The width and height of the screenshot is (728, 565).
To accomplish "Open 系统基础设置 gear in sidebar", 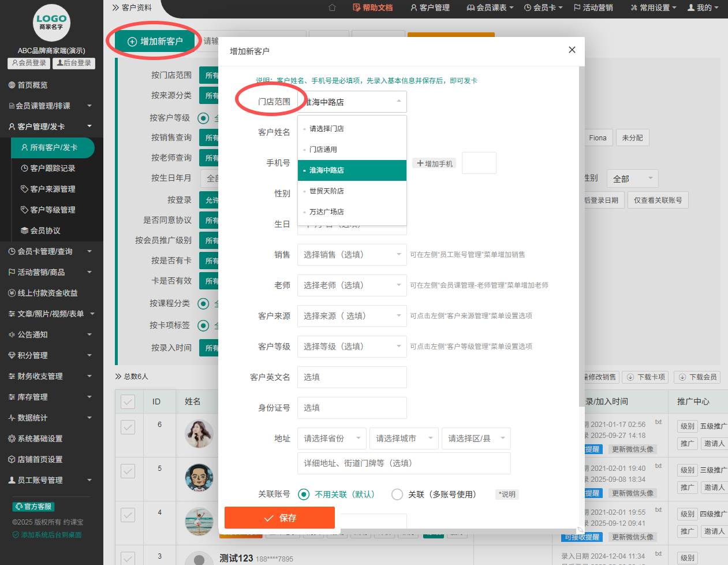I will click(12, 438).
